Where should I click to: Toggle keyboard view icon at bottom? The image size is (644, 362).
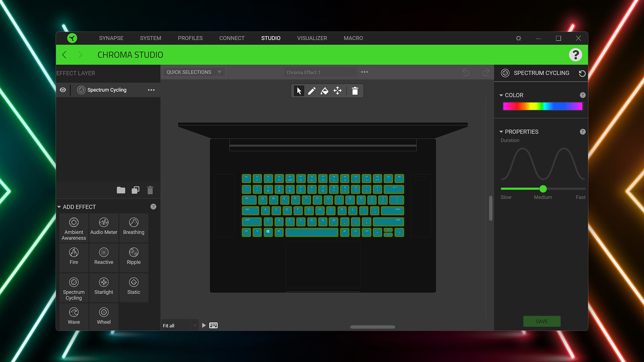(213, 325)
